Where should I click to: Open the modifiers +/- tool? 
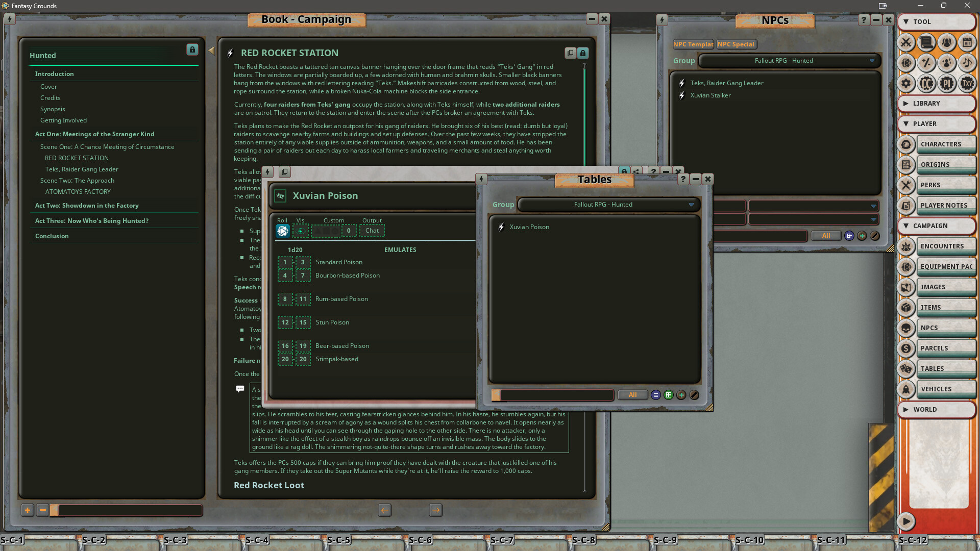coord(926,63)
